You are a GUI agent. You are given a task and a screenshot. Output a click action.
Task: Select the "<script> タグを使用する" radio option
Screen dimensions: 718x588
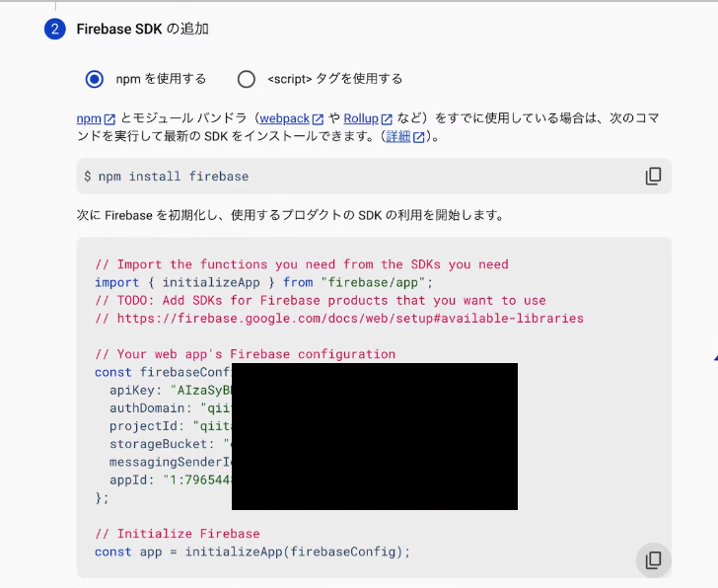(x=247, y=79)
